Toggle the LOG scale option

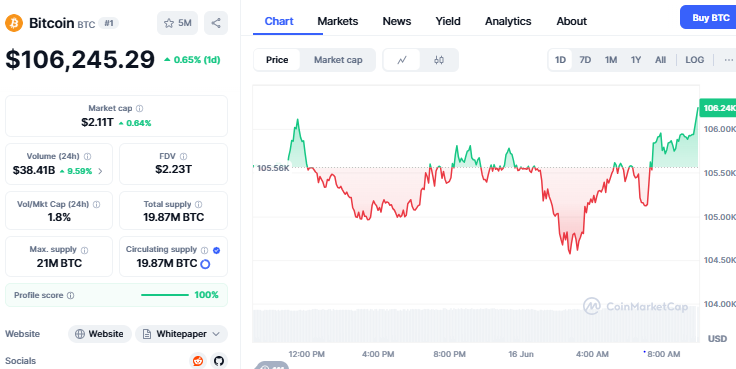point(694,60)
